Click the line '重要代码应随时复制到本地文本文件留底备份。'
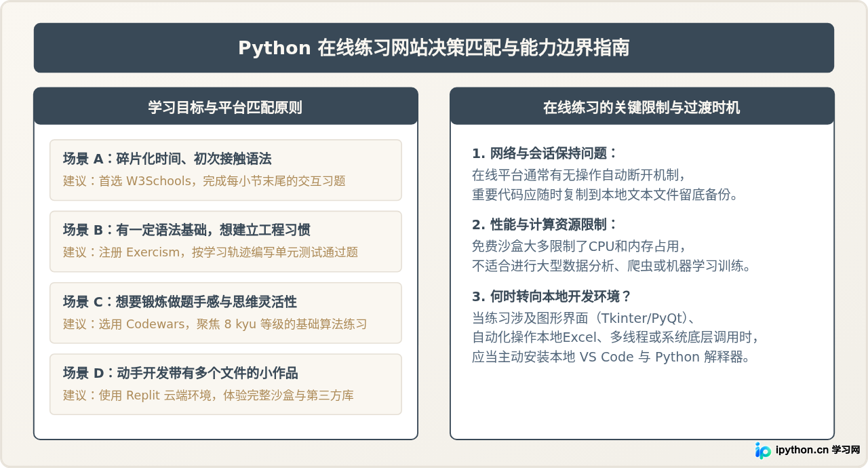The width and height of the screenshot is (868, 468). [x=605, y=195]
